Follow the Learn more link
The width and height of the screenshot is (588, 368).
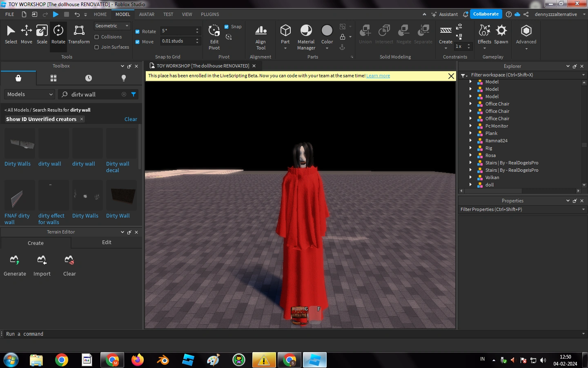(x=378, y=76)
